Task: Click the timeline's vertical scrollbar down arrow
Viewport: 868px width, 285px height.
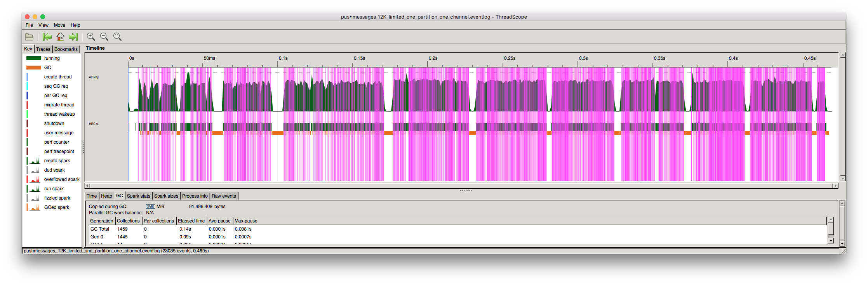Action: [843, 178]
